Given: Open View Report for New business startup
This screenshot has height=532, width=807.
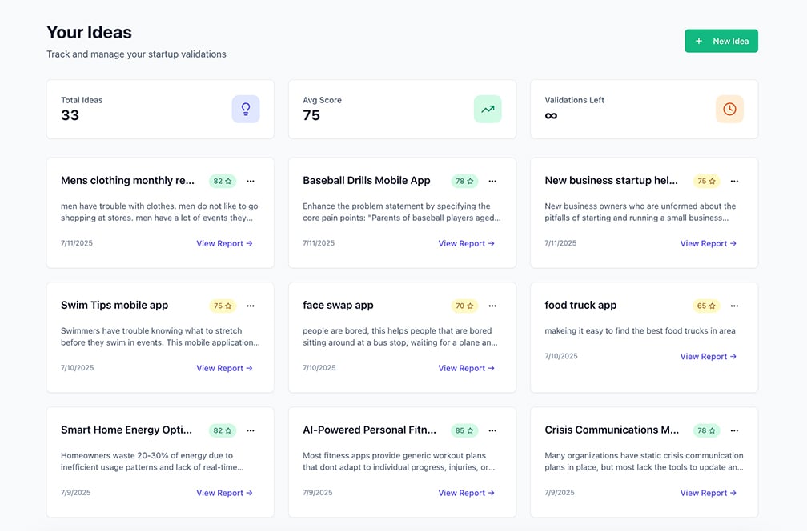Looking at the screenshot, I should click(x=708, y=243).
